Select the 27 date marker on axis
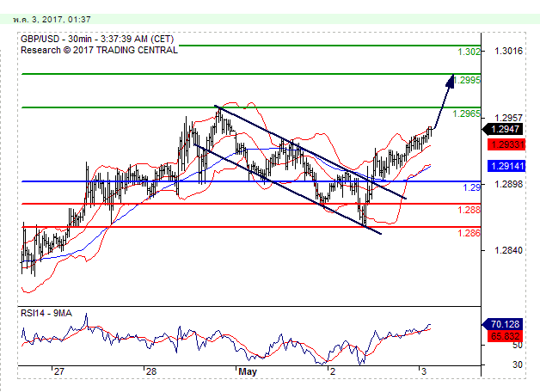This screenshot has height=392, width=540. click(x=58, y=372)
